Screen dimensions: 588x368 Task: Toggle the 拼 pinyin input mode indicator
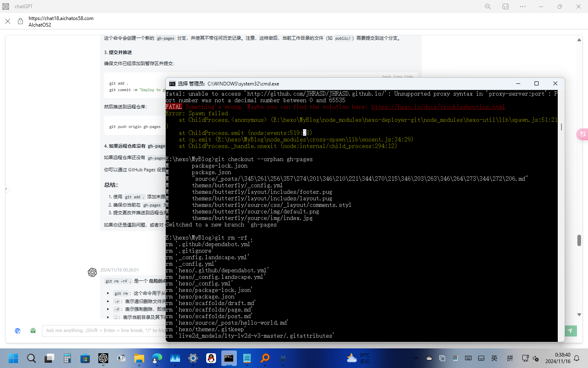(510, 359)
